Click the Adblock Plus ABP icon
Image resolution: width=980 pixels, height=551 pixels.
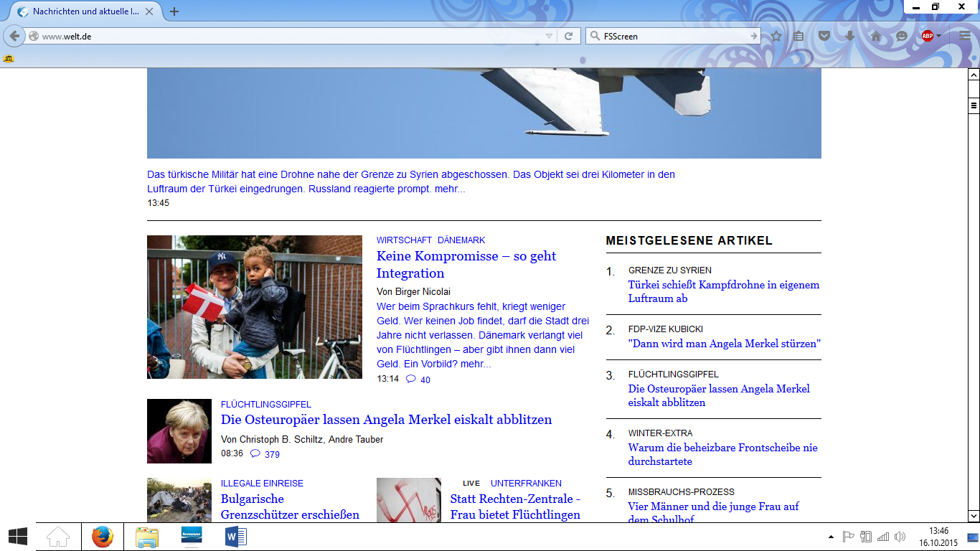tap(928, 36)
